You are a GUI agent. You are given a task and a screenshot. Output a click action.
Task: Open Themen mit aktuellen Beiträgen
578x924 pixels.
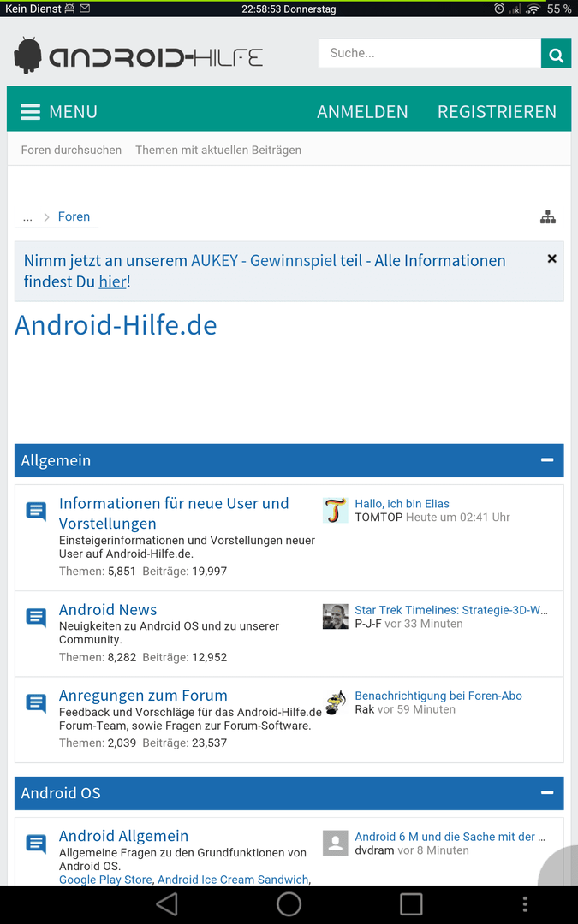pyautogui.click(x=218, y=150)
